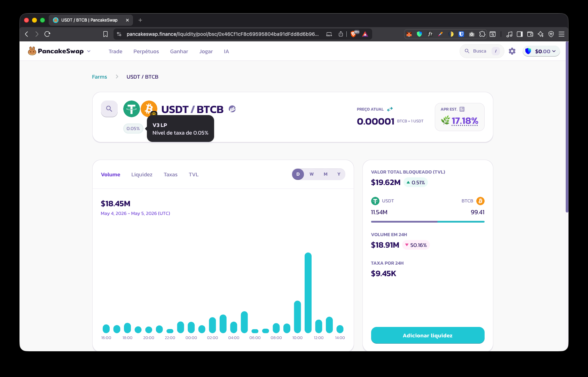Open the Jogar menu
This screenshot has width=588, height=377.
click(x=206, y=51)
